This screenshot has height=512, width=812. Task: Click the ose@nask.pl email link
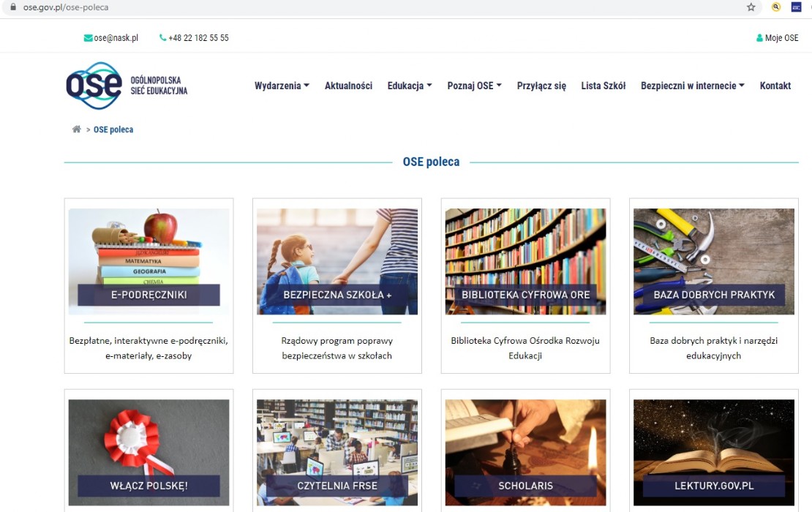pyautogui.click(x=116, y=38)
